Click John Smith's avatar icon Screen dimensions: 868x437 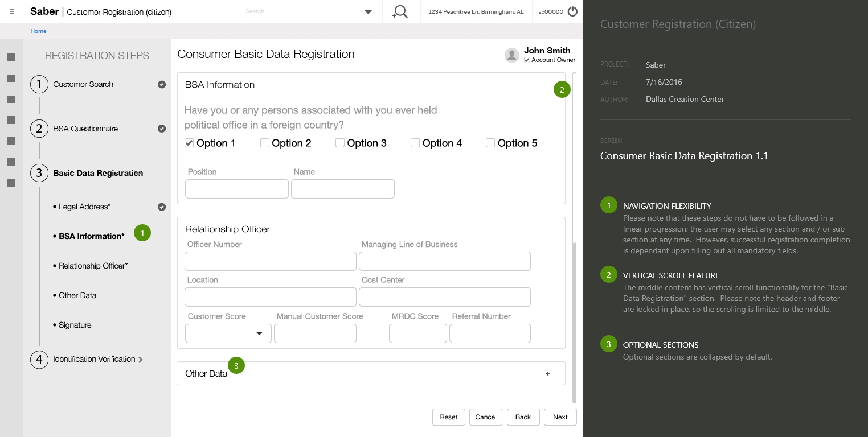(x=512, y=55)
